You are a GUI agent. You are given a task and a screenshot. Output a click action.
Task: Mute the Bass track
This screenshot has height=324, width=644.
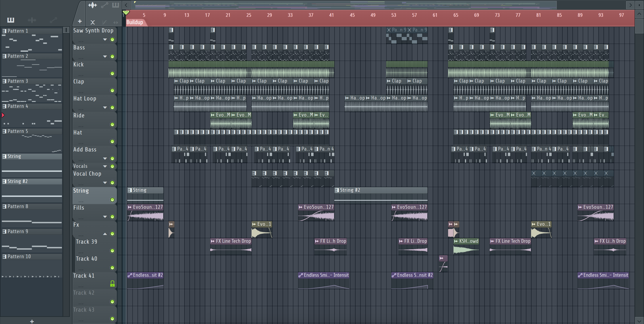point(112,57)
